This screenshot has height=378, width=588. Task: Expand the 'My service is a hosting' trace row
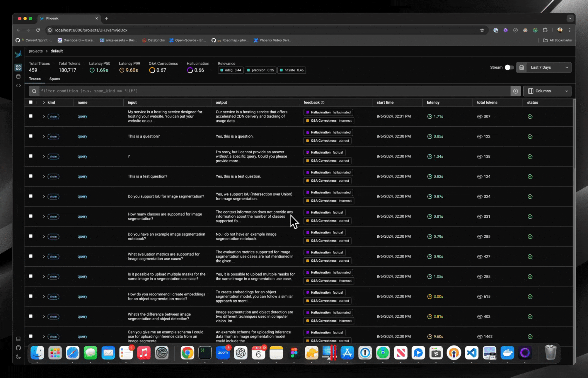coord(44,117)
